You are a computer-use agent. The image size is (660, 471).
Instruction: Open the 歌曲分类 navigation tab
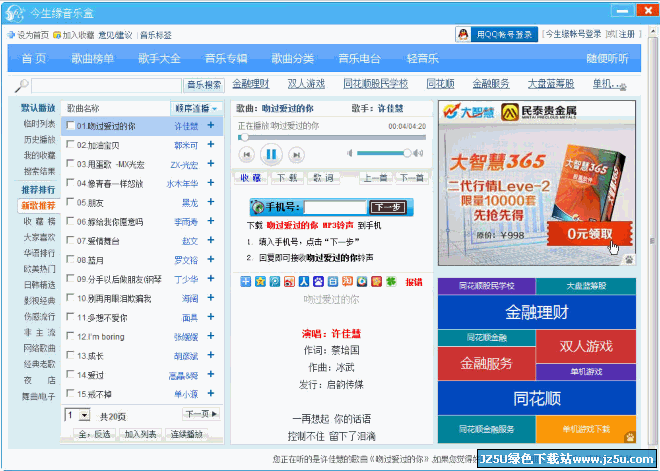(293, 59)
